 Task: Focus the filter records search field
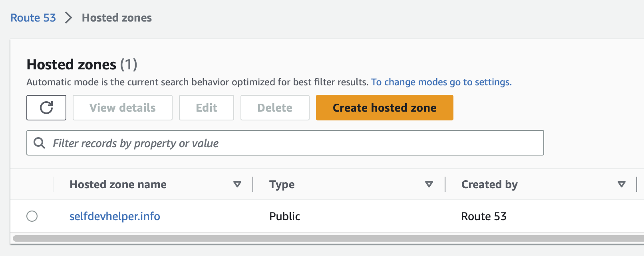[x=296, y=143]
